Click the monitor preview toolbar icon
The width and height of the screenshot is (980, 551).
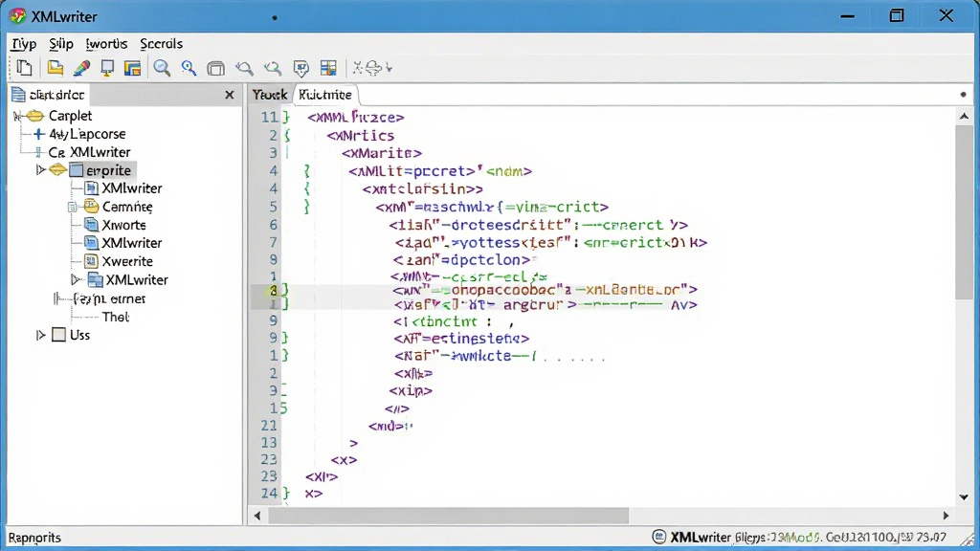[x=107, y=68]
